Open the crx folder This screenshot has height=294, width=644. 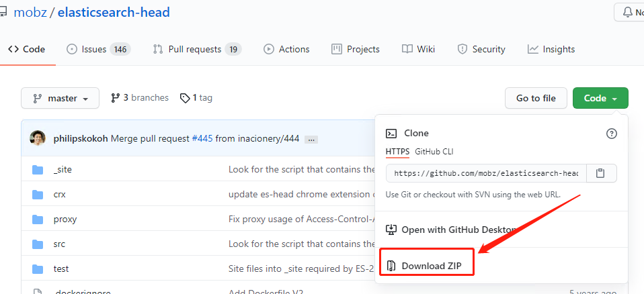tap(60, 195)
